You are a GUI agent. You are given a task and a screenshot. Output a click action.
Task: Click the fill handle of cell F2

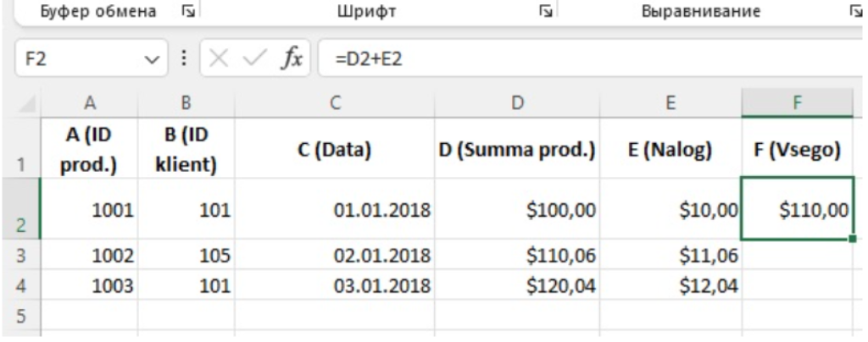[852, 240]
